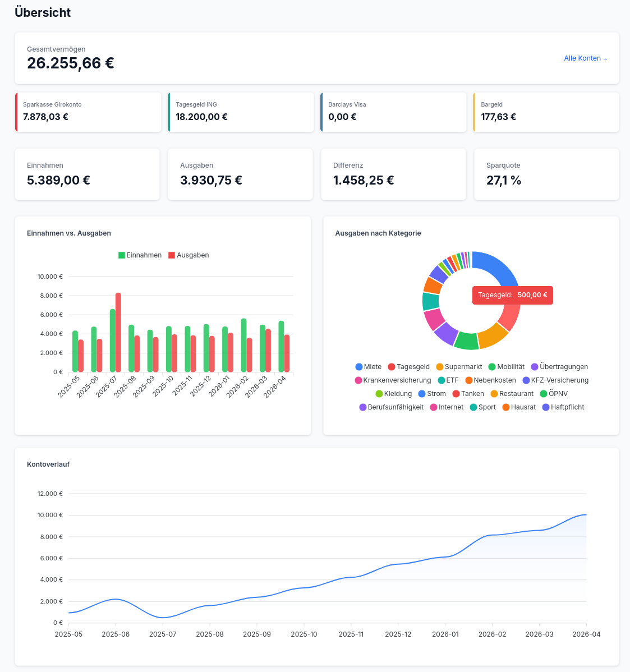Click the red Ausgaben legend marker
630x672 pixels.
pos(171,255)
